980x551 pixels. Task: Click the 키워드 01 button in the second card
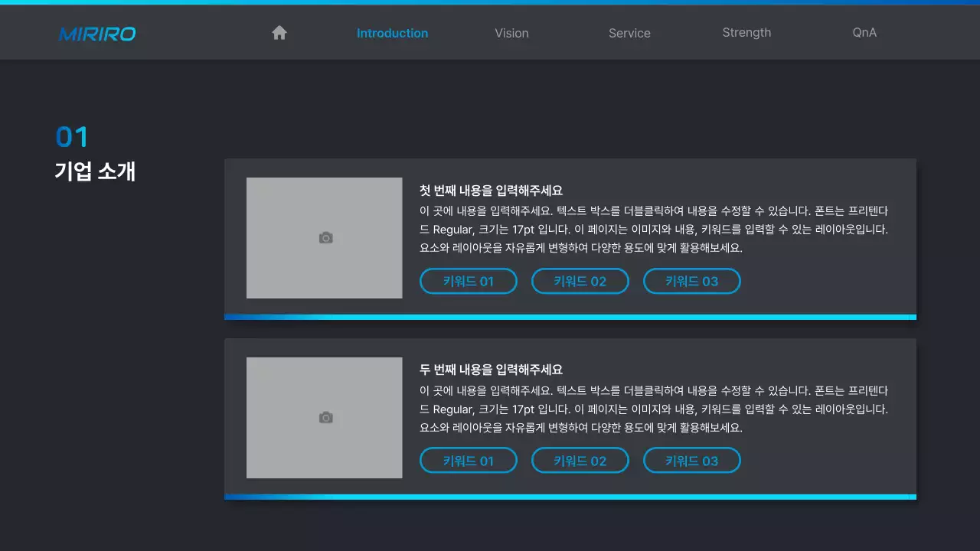(x=468, y=460)
